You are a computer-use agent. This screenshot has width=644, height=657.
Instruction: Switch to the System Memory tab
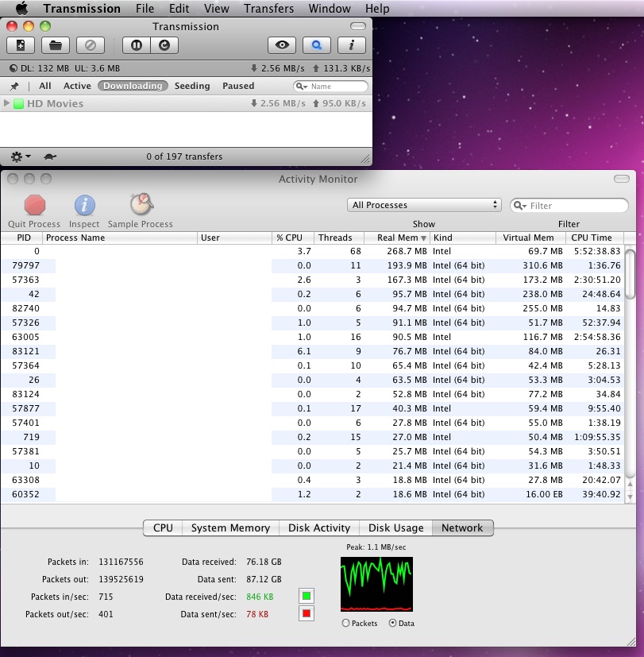[231, 528]
